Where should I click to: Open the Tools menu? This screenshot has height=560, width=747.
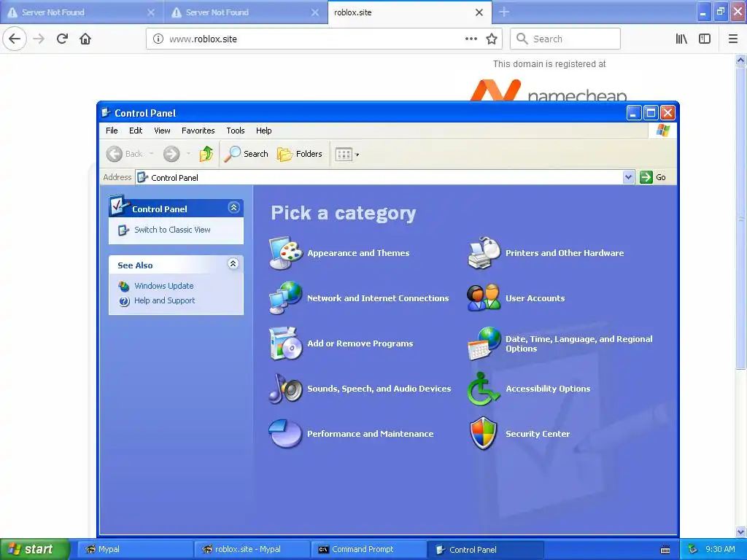tap(236, 131)
